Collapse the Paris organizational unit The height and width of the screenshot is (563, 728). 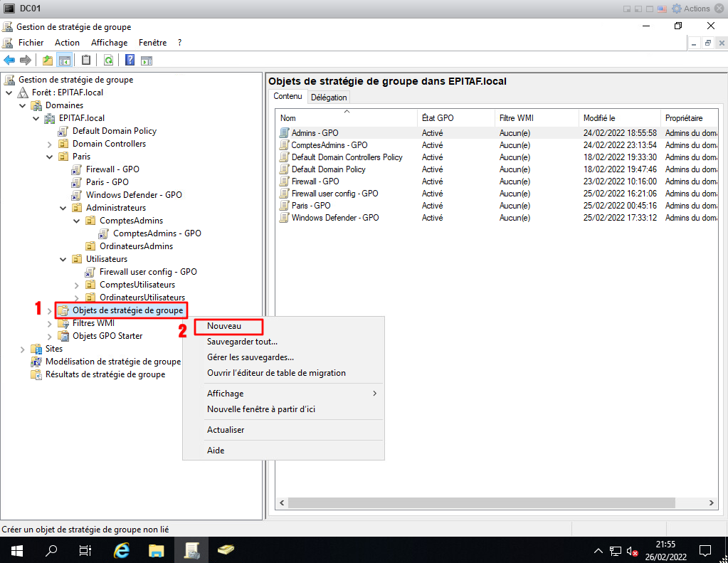click(x=50, y=157)
